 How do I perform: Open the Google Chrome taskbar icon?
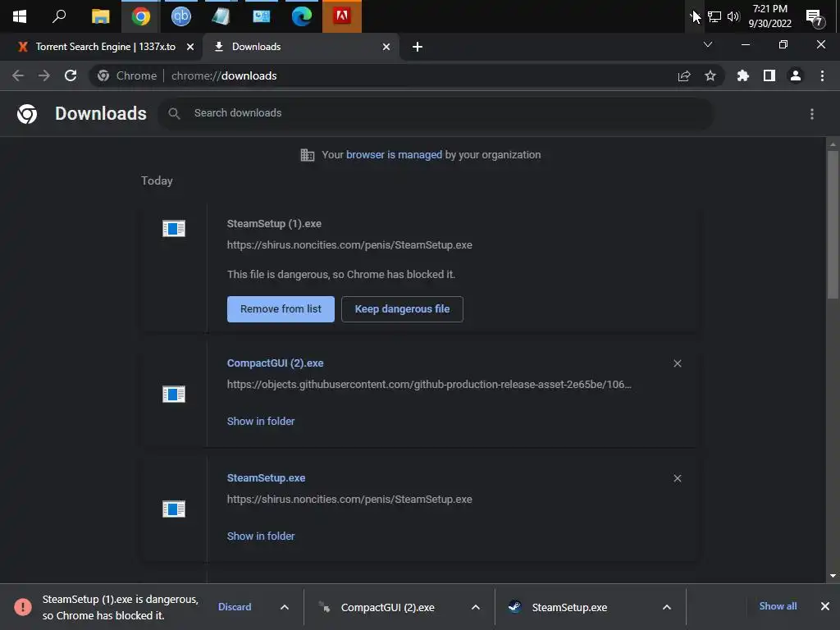(141, 16)
